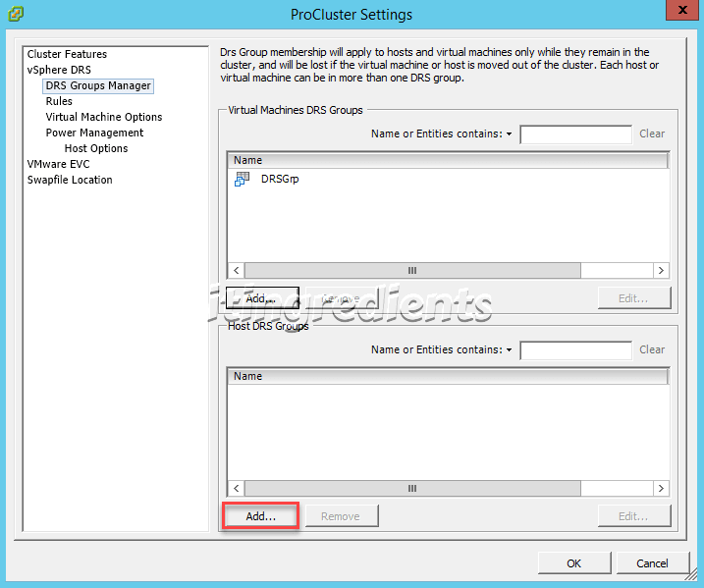Image resolution: width=704 pixels, height=588 pixels.
Task: Click the right arrow on the Host groups scrollbar
Action: (x=661, y=488)
